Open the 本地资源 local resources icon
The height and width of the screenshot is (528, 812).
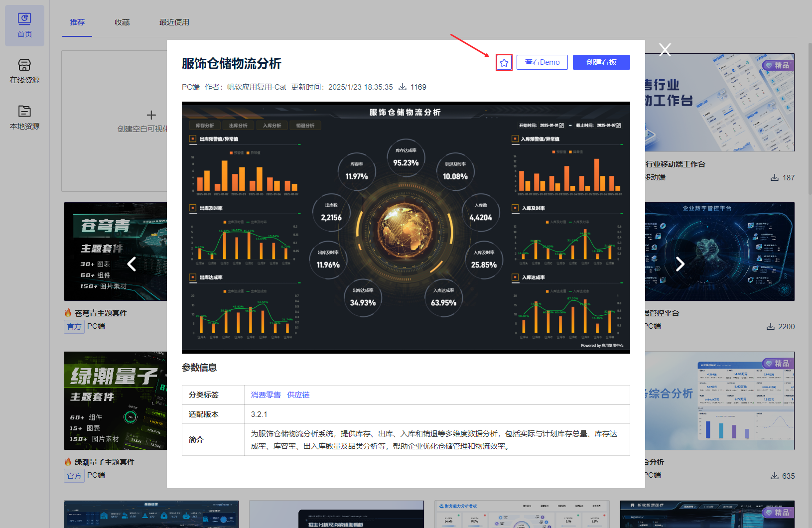coord(24,118)
